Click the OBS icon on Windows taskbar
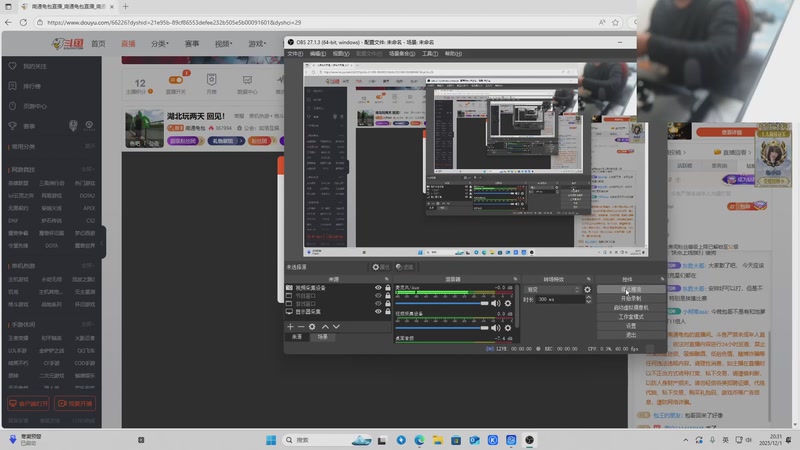The image size is (800, 450). pos(530,440)
